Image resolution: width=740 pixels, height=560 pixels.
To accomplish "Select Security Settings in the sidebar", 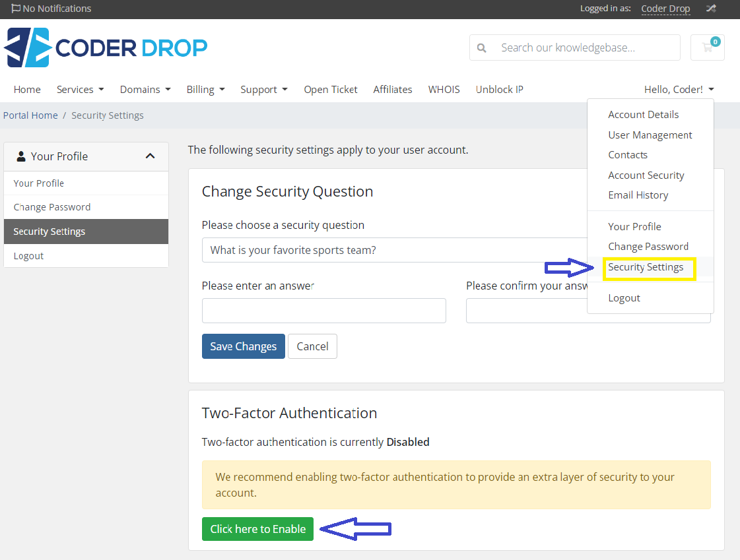I will click(x=86, y=232).
